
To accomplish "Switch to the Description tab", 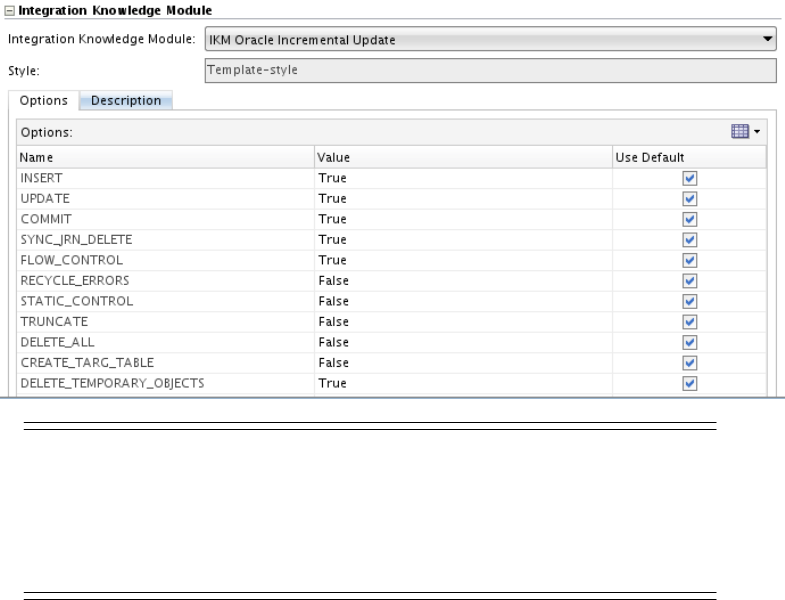I will [x=126, y=101].
